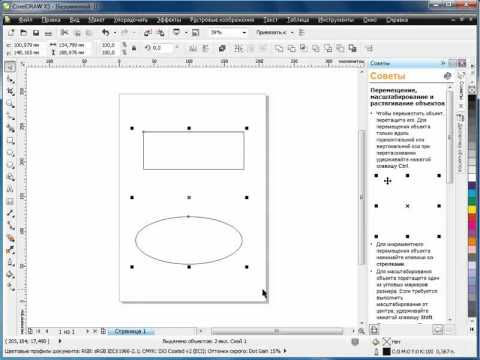Export the drawing using the Export icon

pos(161,33)
